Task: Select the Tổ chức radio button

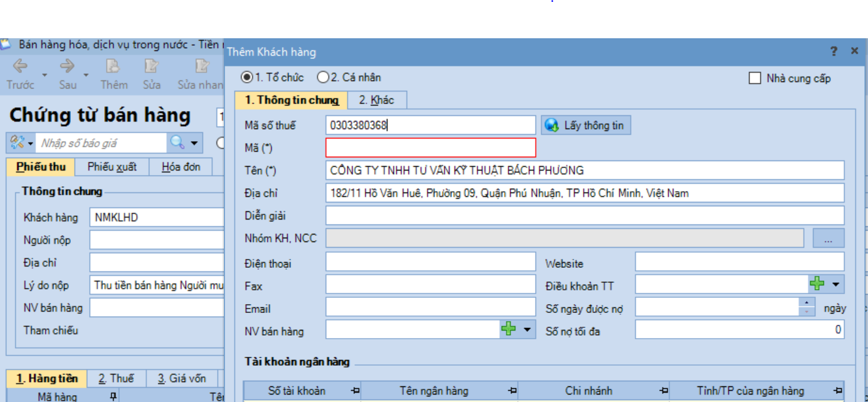Action: click(247, 77)
